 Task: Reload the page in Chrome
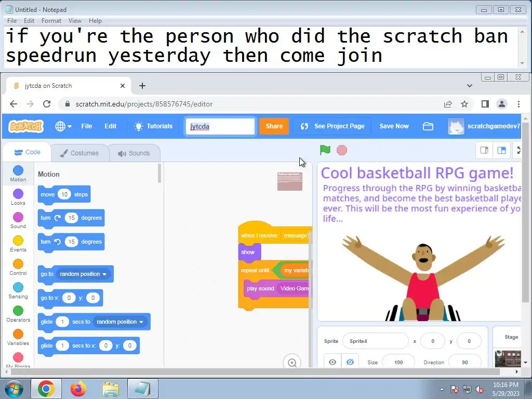(x=47, y=104)
